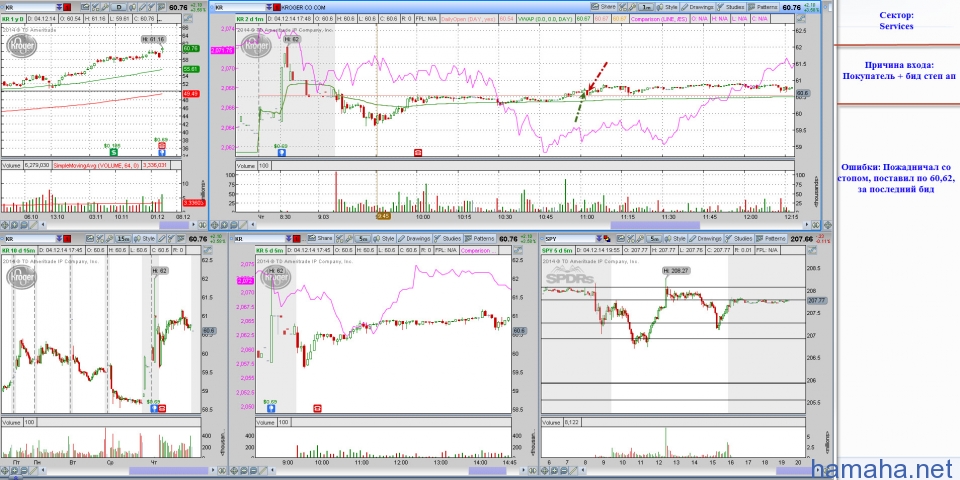Click multicolor link icon on SPY chart

(x=607, y=239)
